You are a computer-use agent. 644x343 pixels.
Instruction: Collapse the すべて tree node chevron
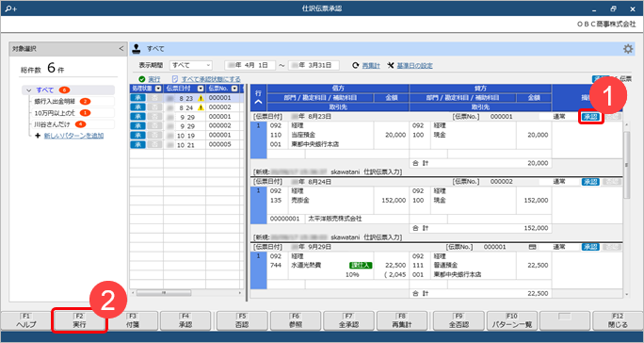coord(29,90)
